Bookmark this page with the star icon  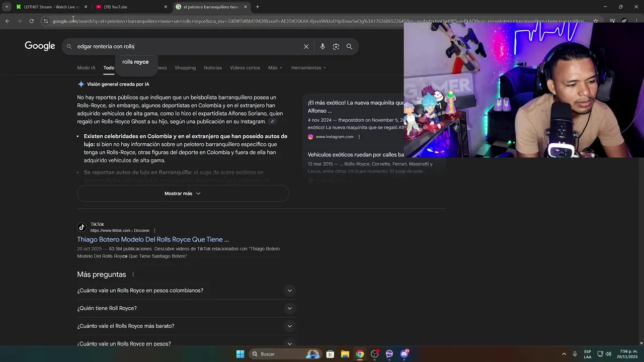596,21
